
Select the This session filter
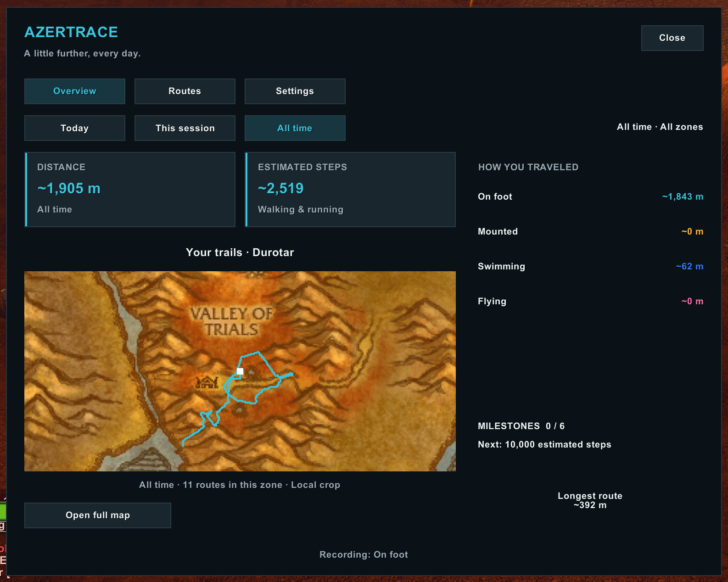185,128
